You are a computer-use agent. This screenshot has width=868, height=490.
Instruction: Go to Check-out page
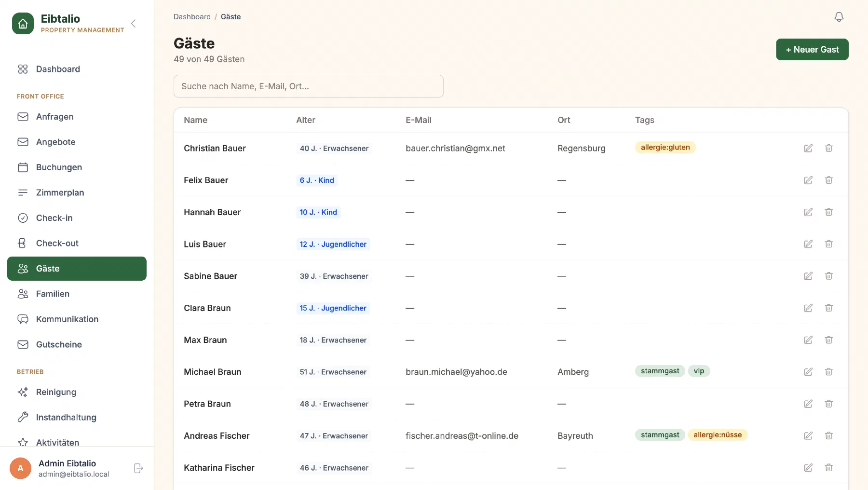coord(77,243)
